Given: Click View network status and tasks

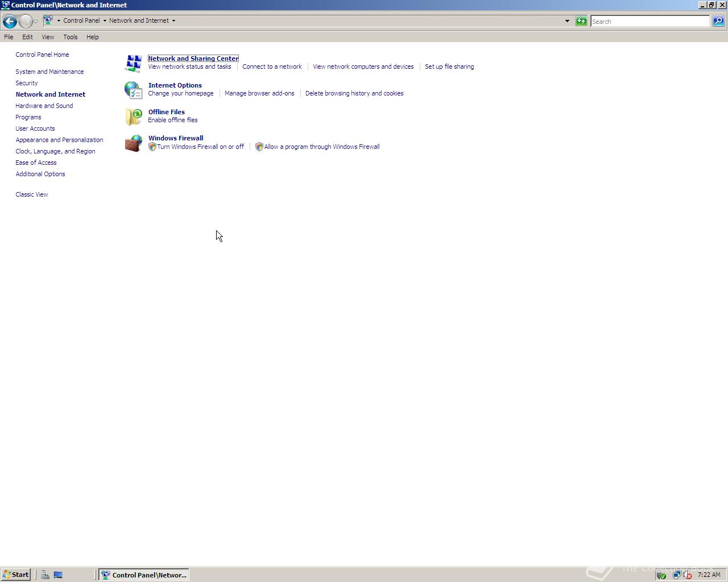Looking at the screenshot, I should (189, 66).
